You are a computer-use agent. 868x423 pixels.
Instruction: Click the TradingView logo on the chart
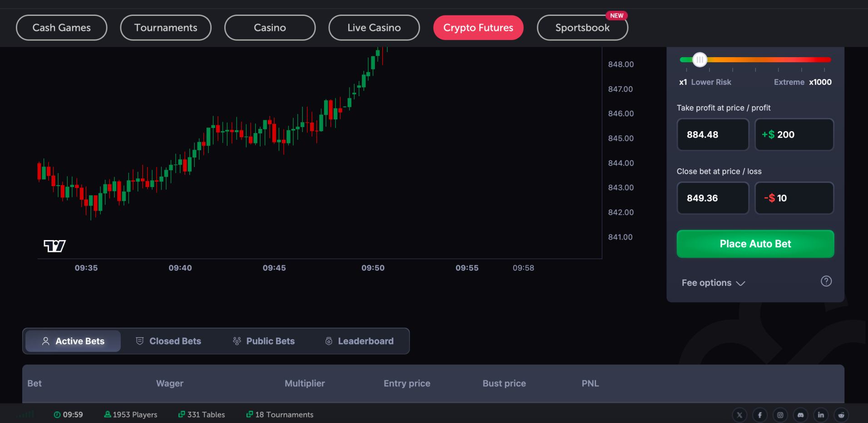click(x=54, y=246)
